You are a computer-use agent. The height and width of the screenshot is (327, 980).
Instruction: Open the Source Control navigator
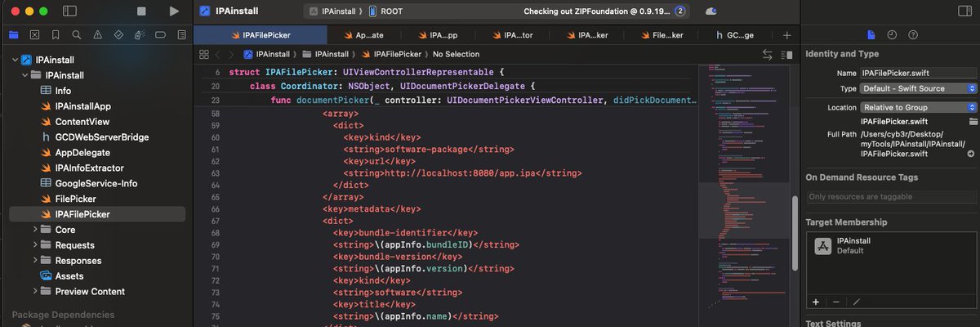tap(34, 35)
